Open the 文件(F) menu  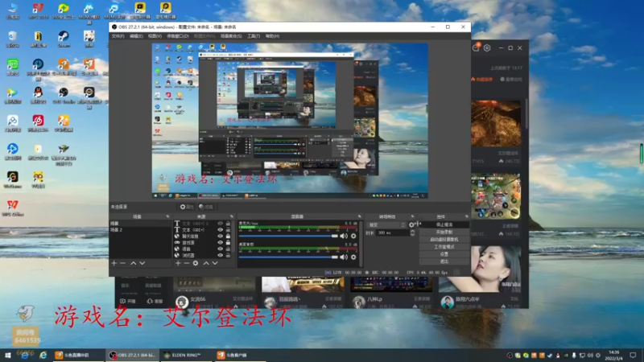(x=118, y=36)
